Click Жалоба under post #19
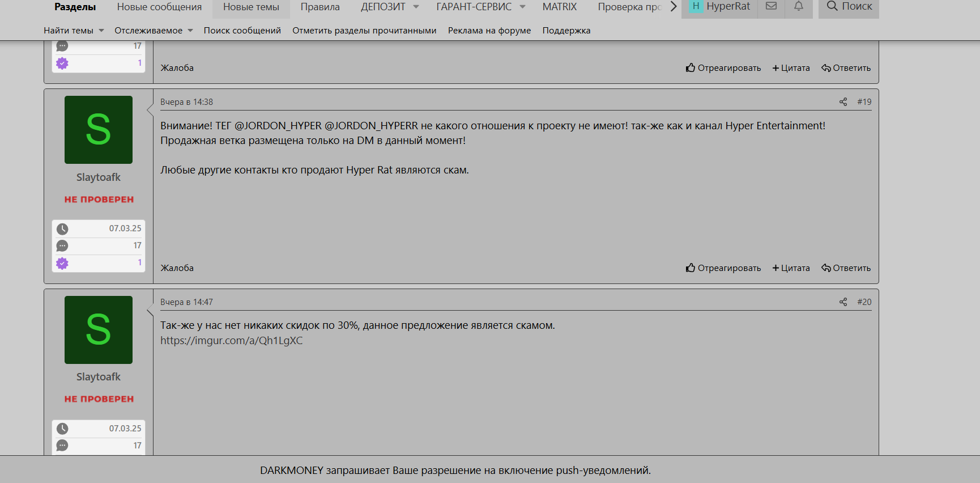 [177, 268]
